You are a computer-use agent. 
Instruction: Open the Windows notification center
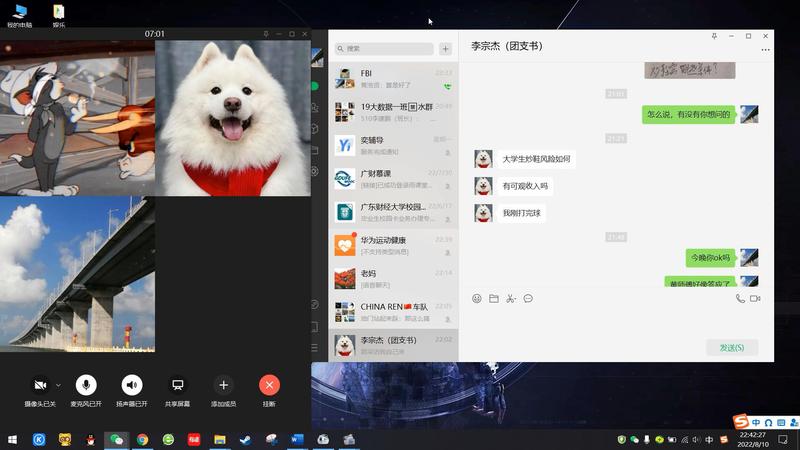point(783,439)
